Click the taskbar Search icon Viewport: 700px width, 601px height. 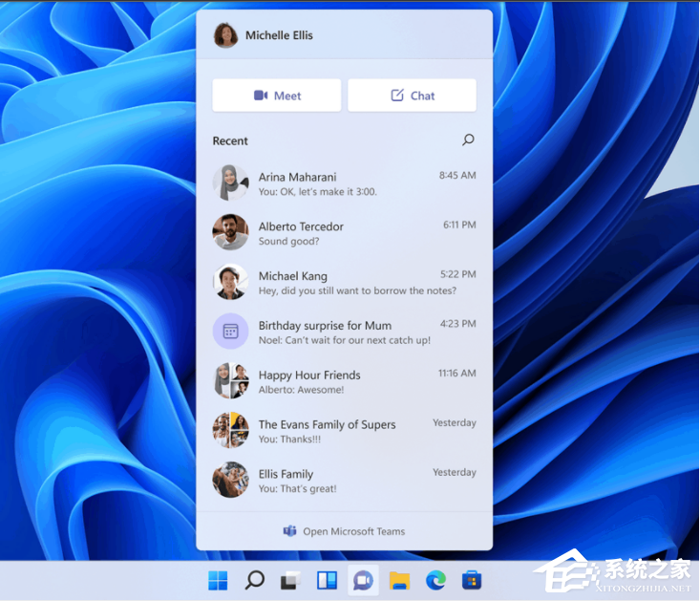255,580
